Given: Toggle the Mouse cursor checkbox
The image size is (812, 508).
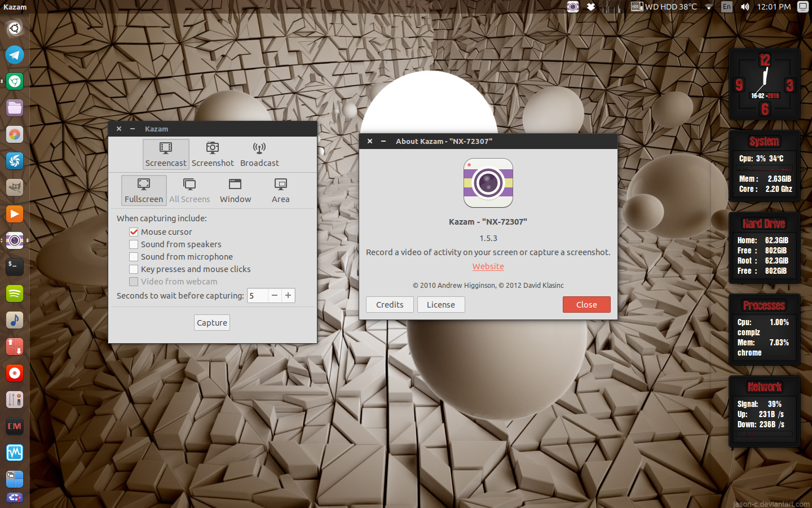Looking at the screenshot, I should tap(134, 232).
